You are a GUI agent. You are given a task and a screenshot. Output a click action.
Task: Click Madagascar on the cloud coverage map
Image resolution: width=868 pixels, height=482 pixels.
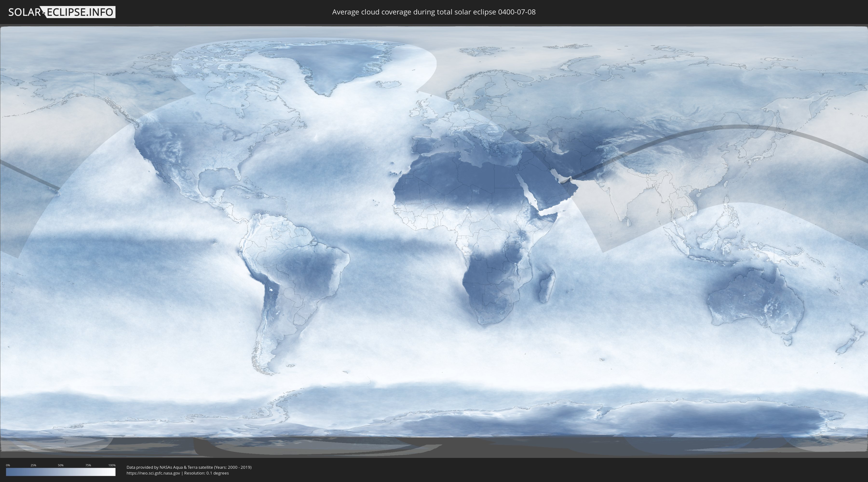547,286
